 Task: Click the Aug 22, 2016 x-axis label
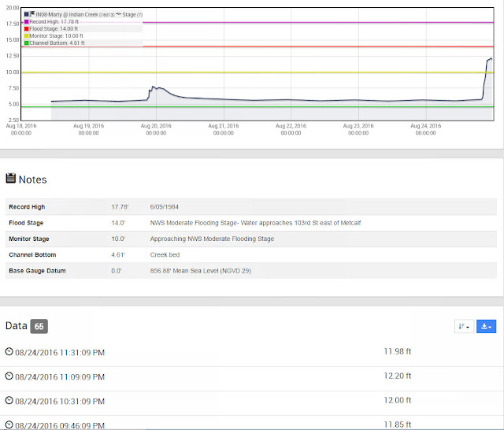[x=291, y=129]
